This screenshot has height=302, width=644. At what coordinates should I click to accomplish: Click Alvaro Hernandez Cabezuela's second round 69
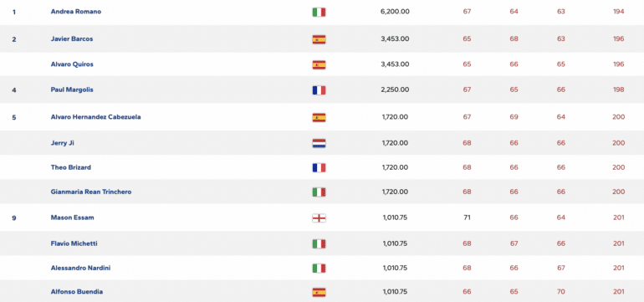514,116
